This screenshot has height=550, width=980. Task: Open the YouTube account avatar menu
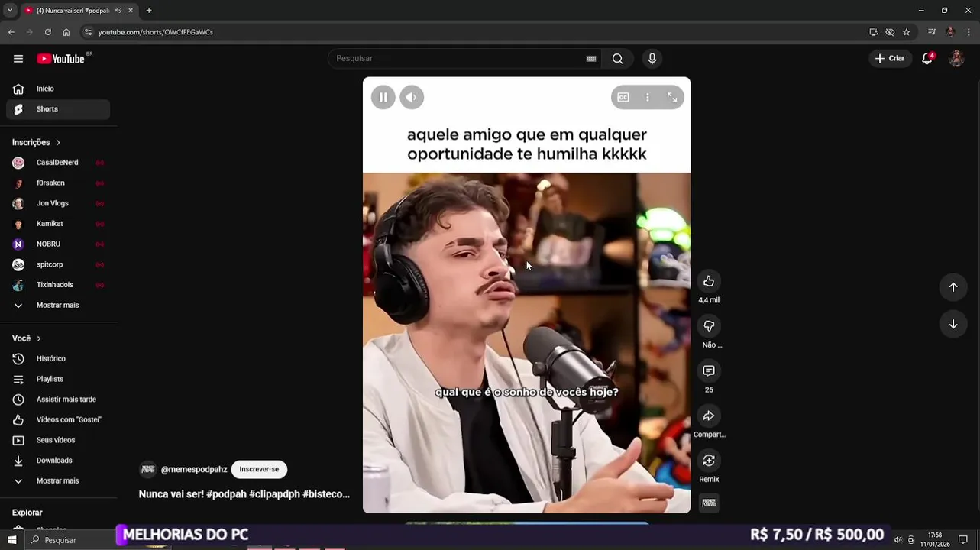[956, 59]
